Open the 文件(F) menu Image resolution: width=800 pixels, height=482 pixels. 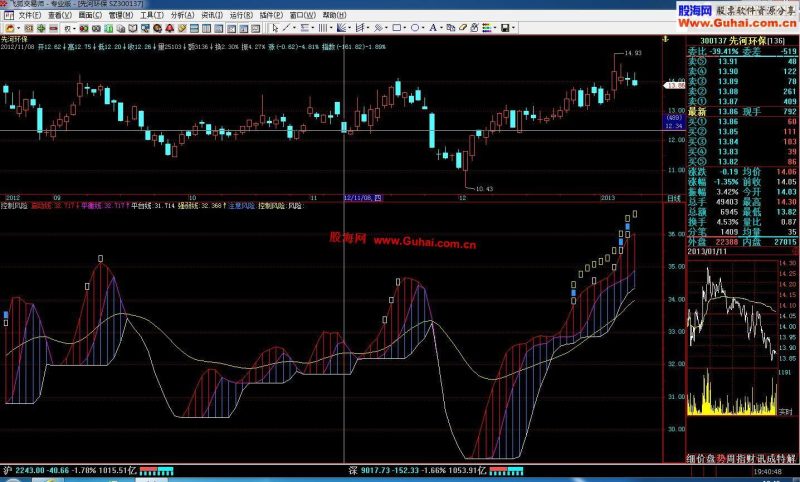pyautogui.click(x=30, y=15)
